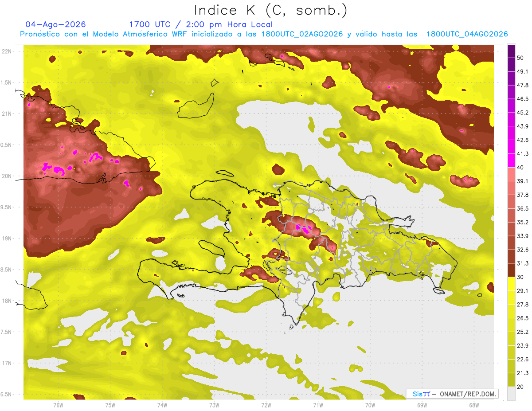The width and height of the screenshot is (532, 411).
Task: Click the colorbar value "40"
Action: click(x=520, y=167)
